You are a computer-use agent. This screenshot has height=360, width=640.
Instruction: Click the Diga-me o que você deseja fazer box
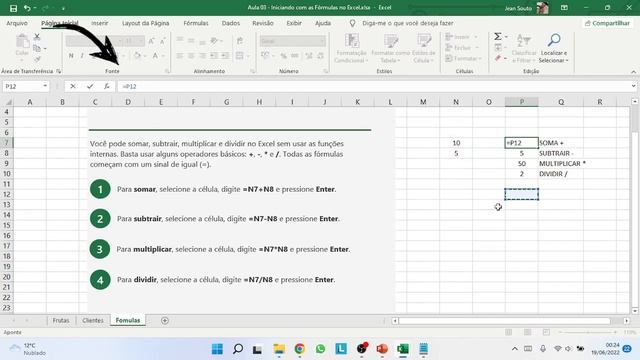click(407, 23)
